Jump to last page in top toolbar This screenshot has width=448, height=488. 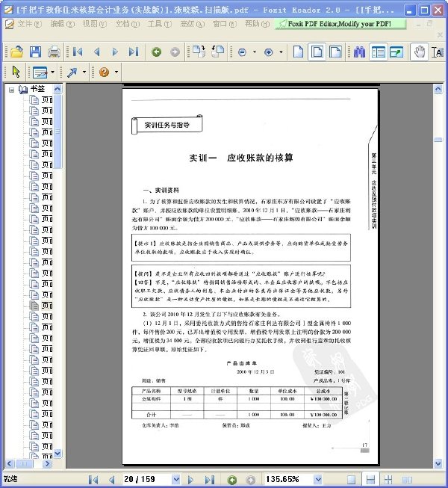[x=134, y=52]
